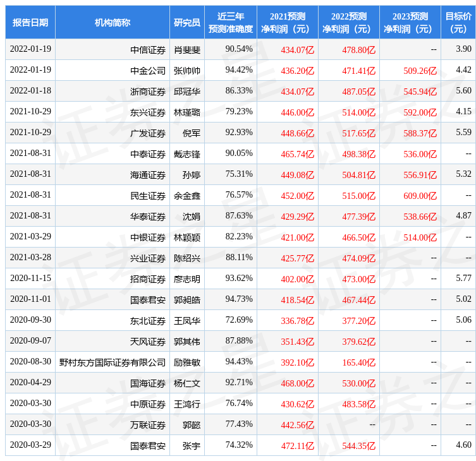The height and width of the screenshot is (461, 476).
Task: Click the target price 3.90
Action: tap(463, 49)
